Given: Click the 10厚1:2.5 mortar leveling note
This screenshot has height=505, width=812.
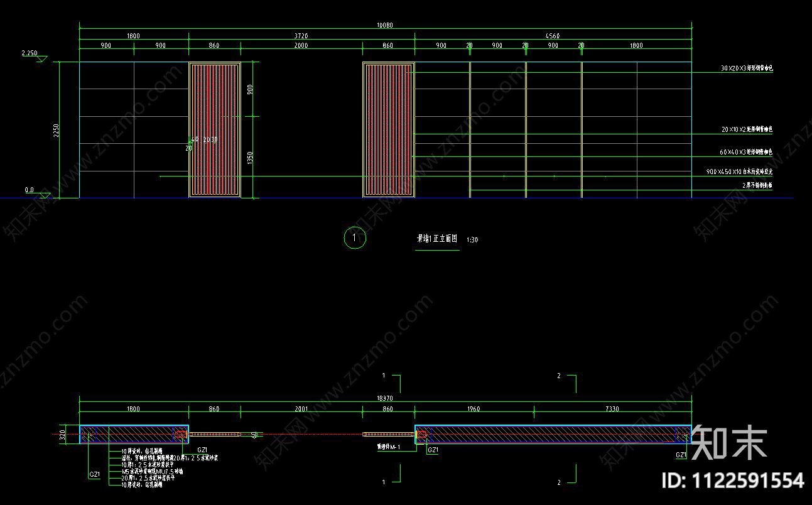Looking at the screenshot, I should coord(148,465).
